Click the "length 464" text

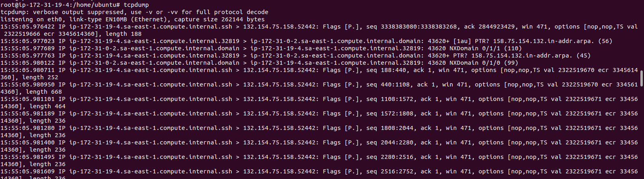point(47,106)
